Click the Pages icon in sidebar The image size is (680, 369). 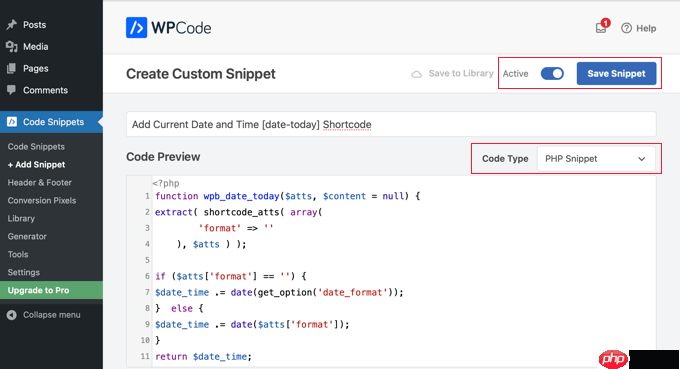[12, 68]
